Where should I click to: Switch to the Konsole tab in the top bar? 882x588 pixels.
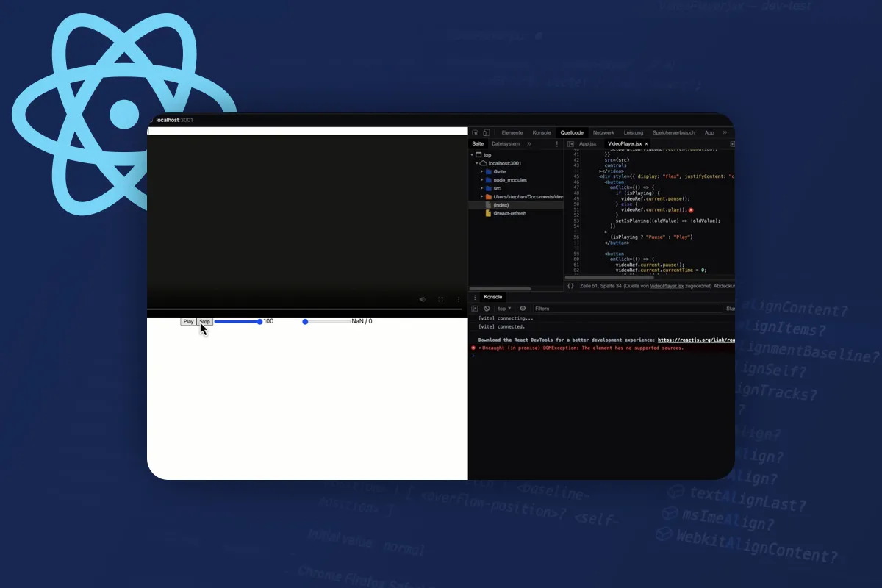pos(542,132)
